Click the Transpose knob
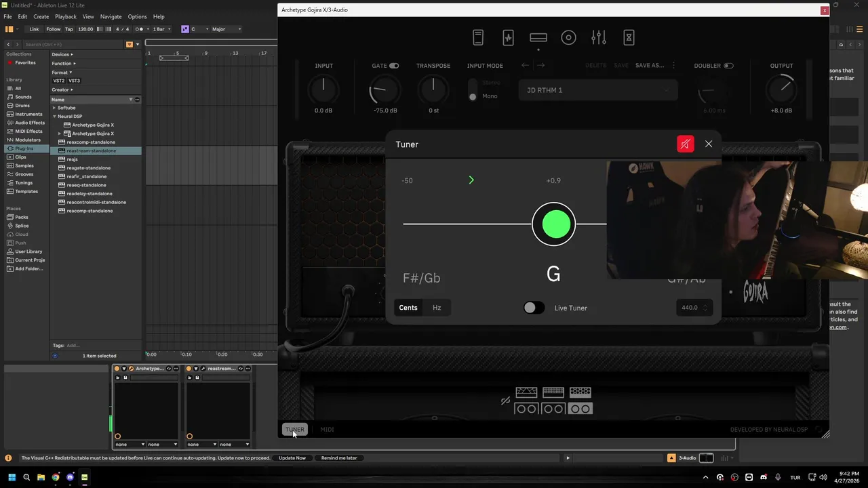Screen dimensions: 868x488 [433, 90]
